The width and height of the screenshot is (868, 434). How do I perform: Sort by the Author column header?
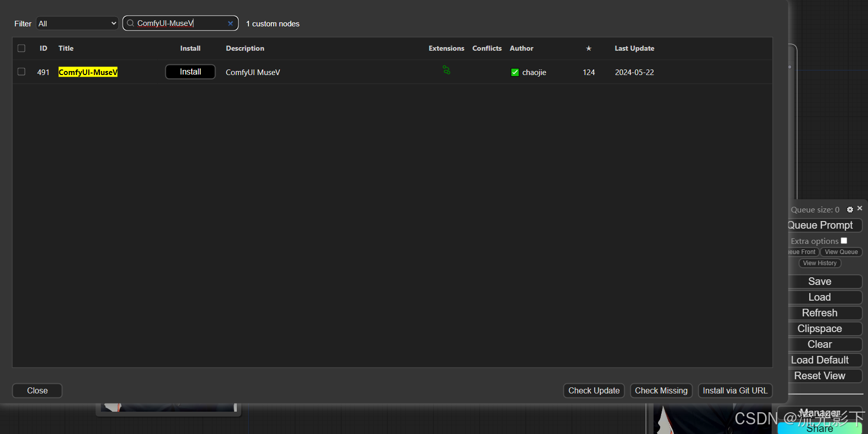coord(521,48)
